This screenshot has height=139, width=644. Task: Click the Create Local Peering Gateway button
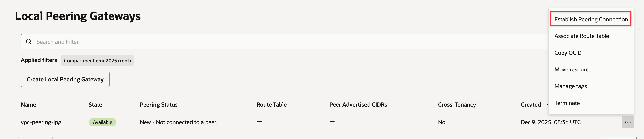[x=65, y=79]
